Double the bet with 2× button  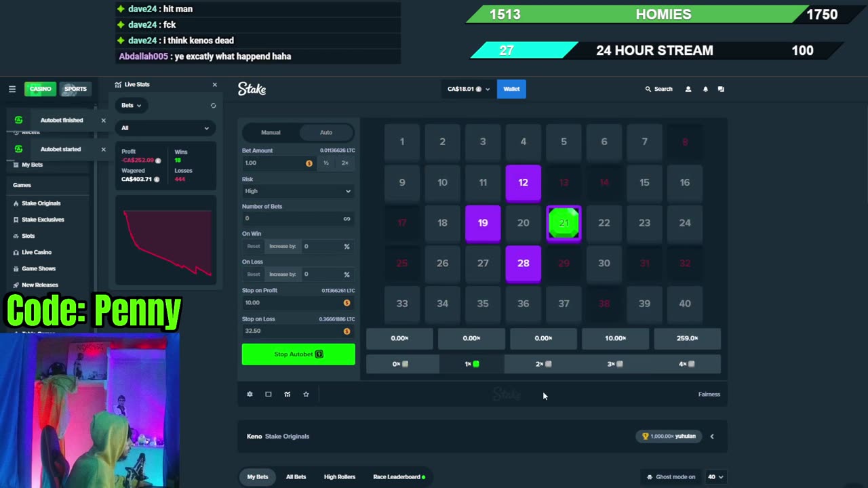coord(344,163)
